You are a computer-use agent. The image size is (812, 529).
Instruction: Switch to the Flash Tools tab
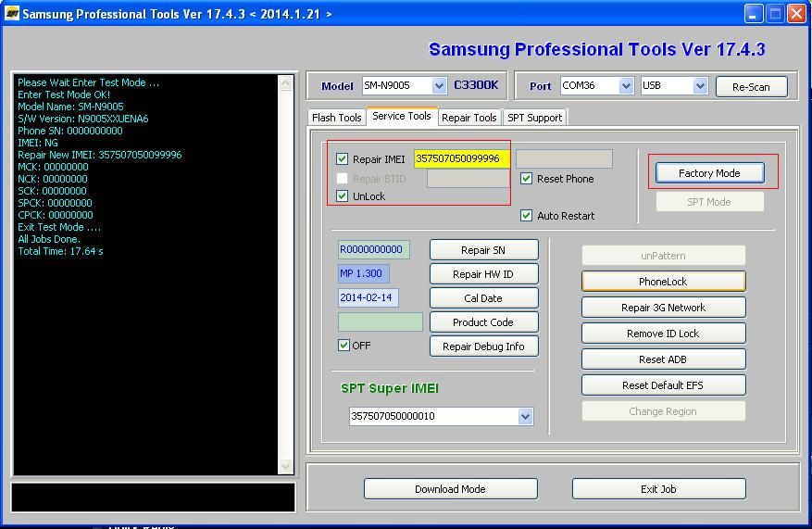(337, 118)
